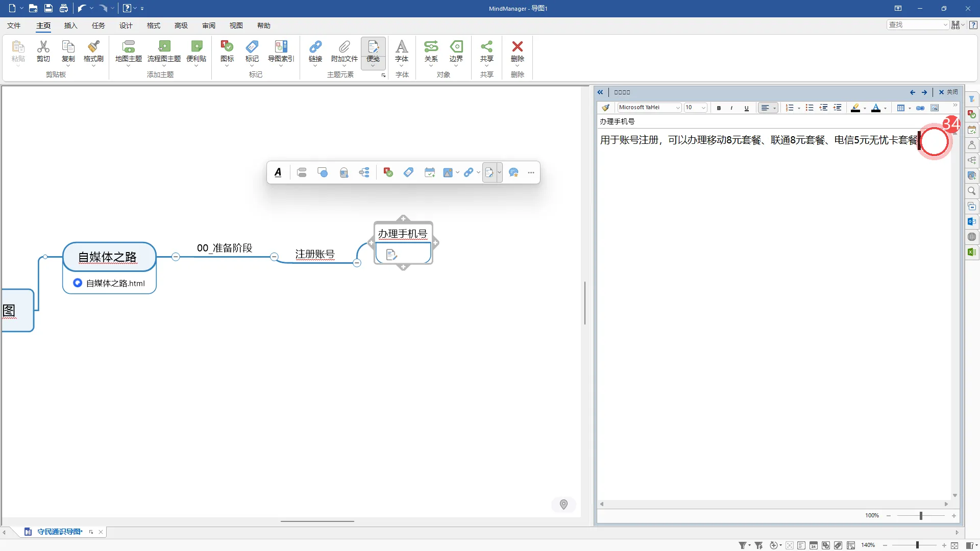Click the 关系 relationship icon
980x551 pixels.
[431, 47]
